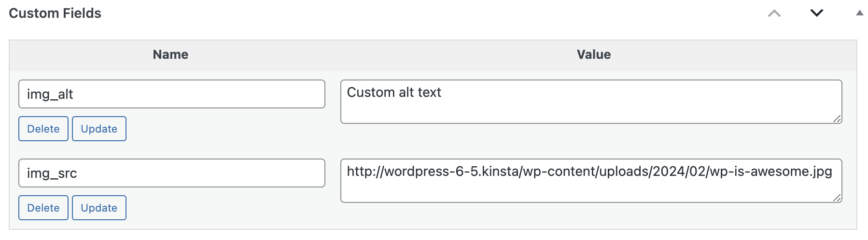Update the img_alt custom field
Screen dimensions: 868x240
tap(99, 129)
